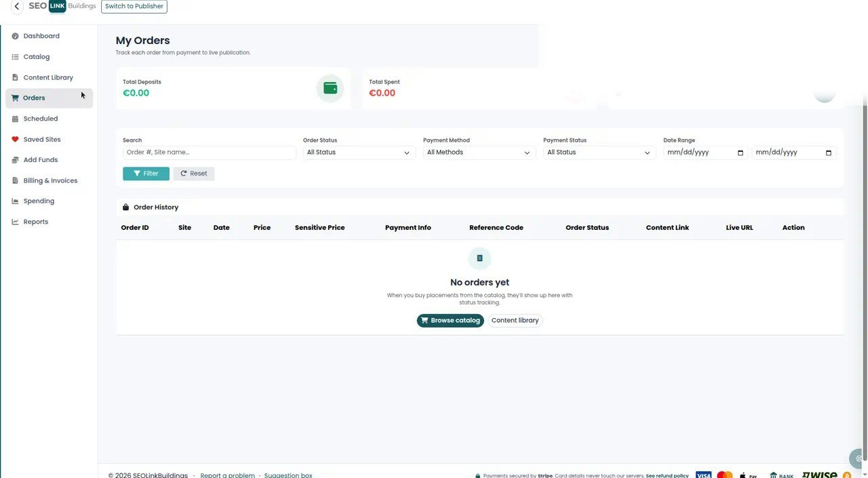Viewport: 868px width, 478px height.
Task: Go to Add Funds
Action: (41, 160)
